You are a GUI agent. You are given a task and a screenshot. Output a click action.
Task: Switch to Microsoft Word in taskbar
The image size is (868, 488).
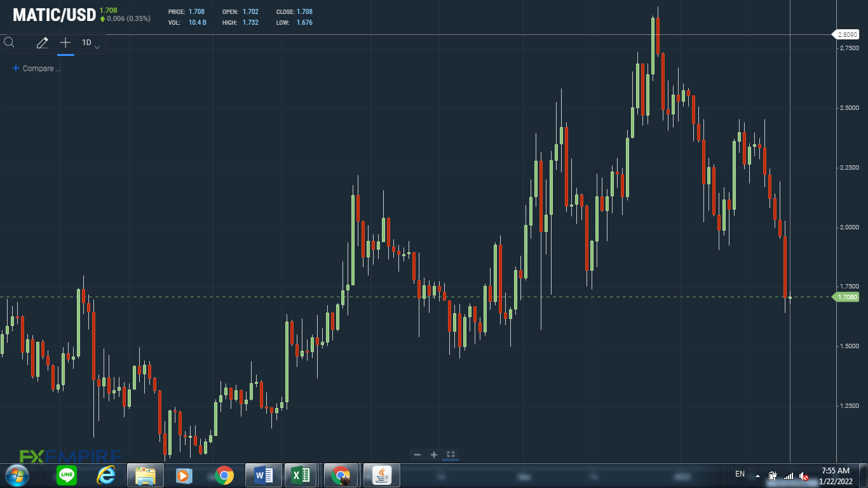click(263, 475)
